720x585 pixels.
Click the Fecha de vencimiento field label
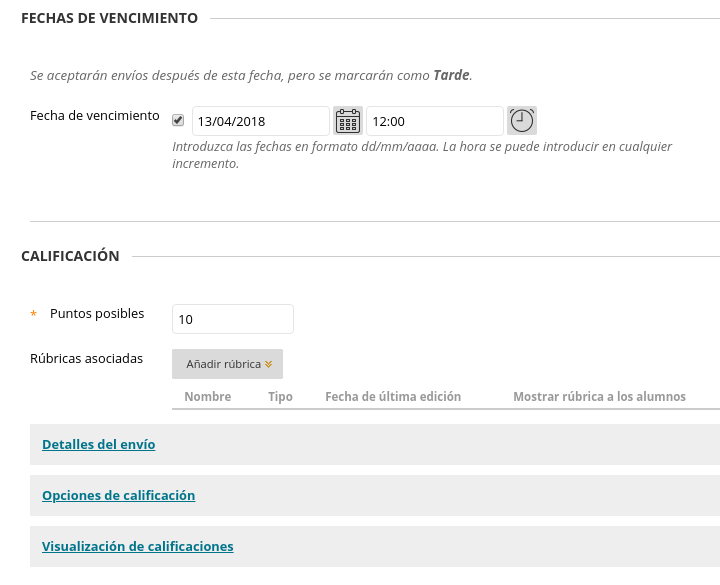pos(95,116)
